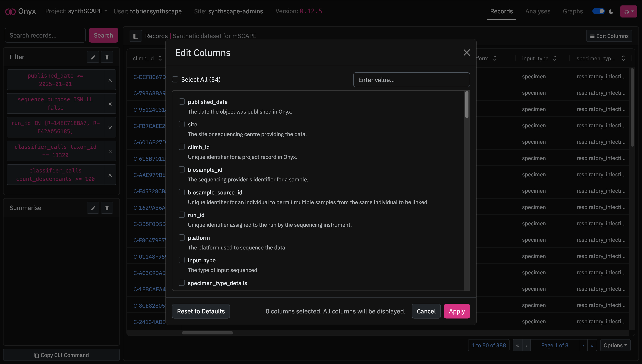Open the Project synthSCAPE dropdown
Viewport: 642px width, 364px height.
(x=76, y=11)
